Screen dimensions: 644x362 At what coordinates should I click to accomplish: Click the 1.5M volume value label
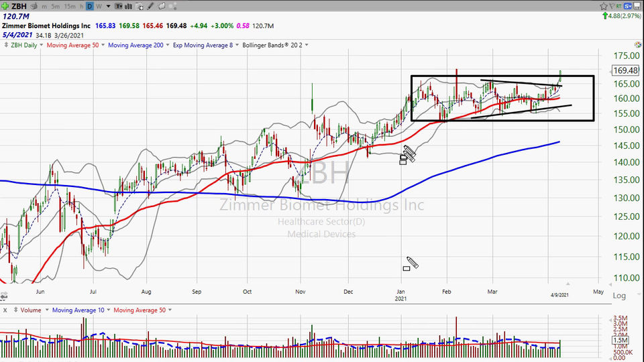(620, 341)
